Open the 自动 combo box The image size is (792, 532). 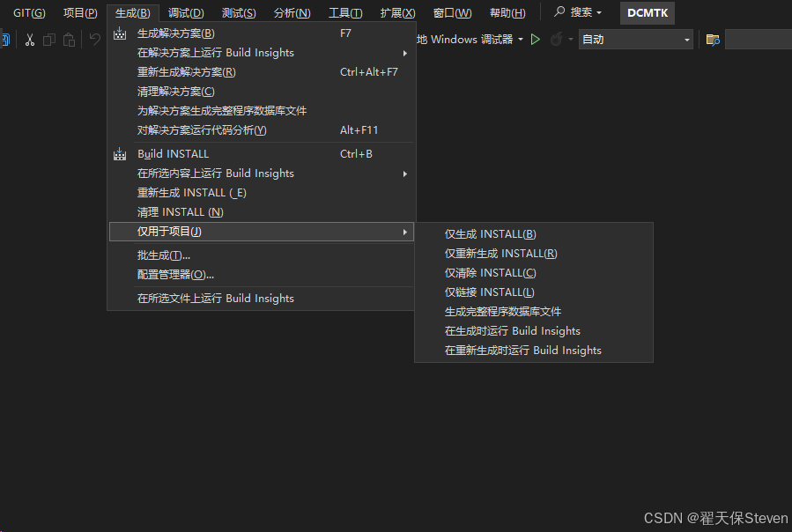point(635,40)
